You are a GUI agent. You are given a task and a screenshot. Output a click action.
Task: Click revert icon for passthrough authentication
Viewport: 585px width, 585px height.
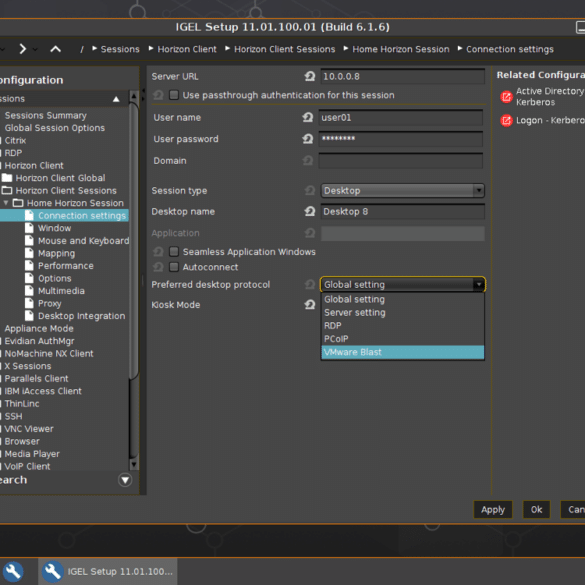coord(158,95)
